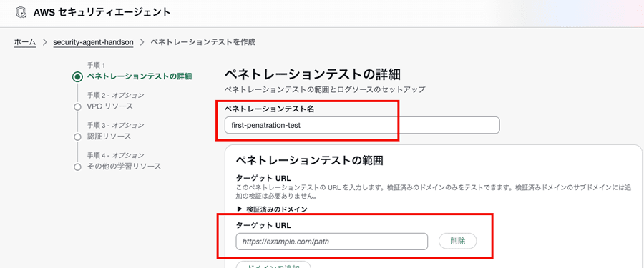
Task: Click the ドメインを追加 button
Action: (274, 264)
